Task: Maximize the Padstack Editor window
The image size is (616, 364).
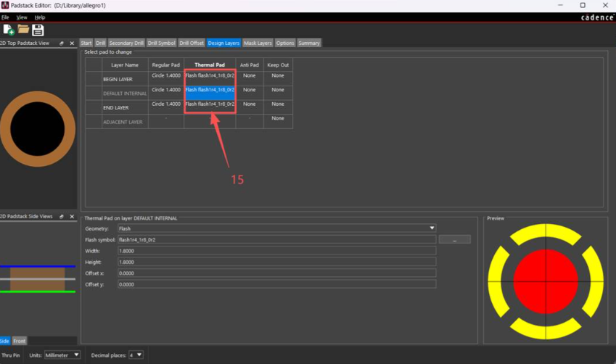Action: point(583,5)
